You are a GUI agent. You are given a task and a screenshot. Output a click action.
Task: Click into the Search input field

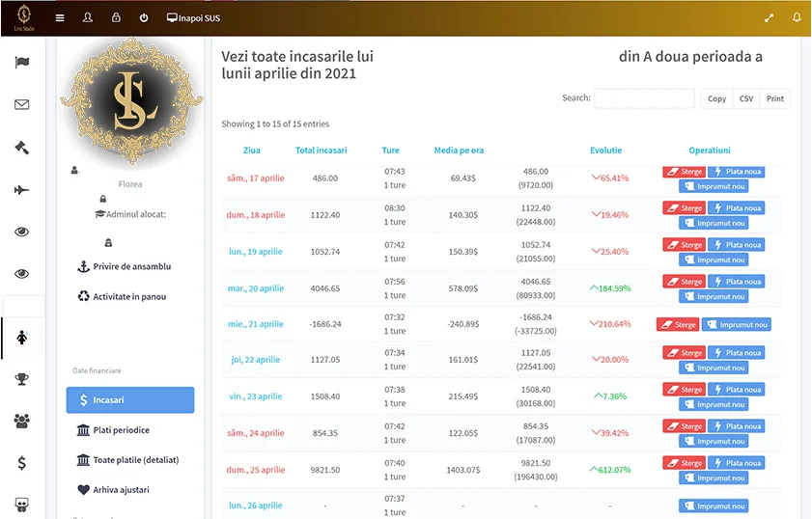click(644, 98)
